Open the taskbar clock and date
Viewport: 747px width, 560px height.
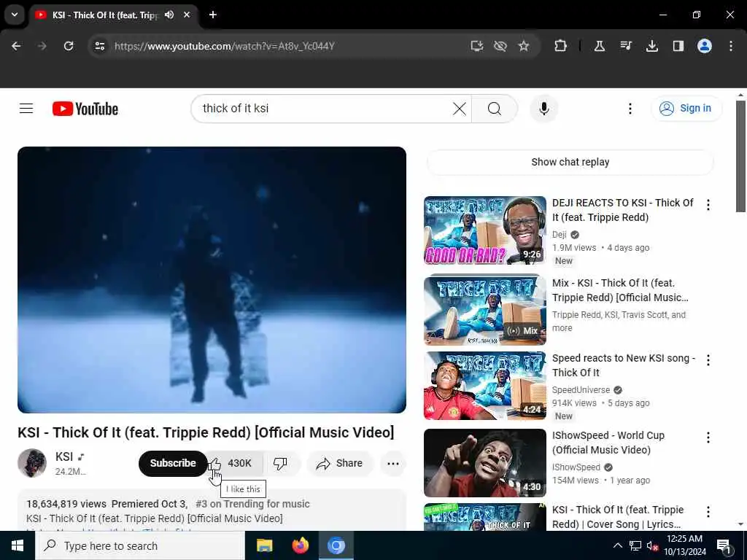pos(684,545)
